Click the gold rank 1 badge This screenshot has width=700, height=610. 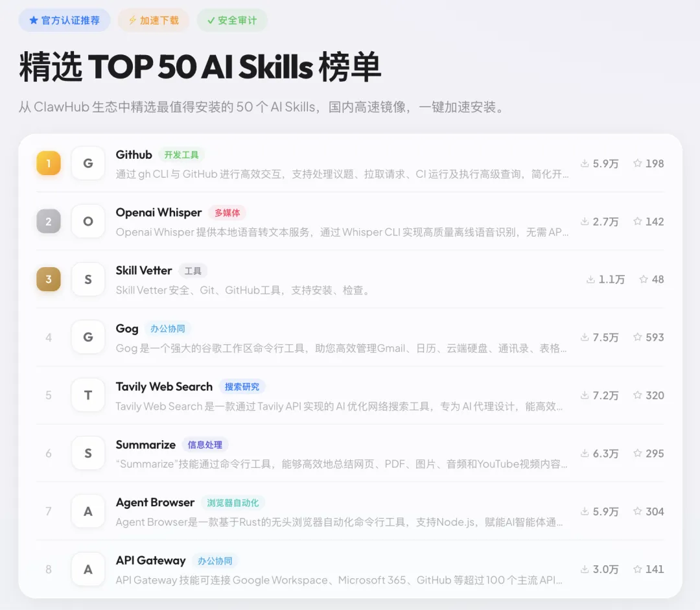point(49,163)
